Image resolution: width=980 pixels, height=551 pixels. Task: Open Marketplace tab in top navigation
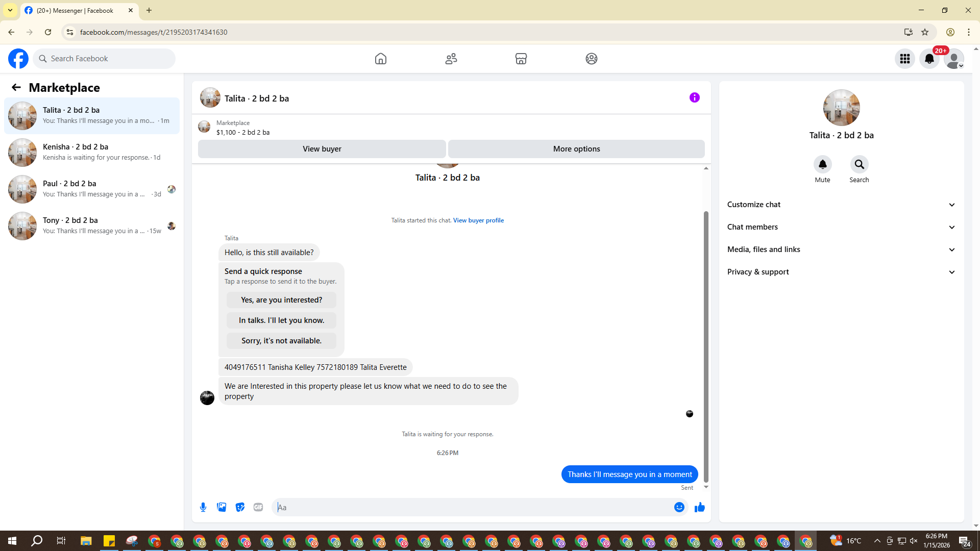click(x=521, y=59)
